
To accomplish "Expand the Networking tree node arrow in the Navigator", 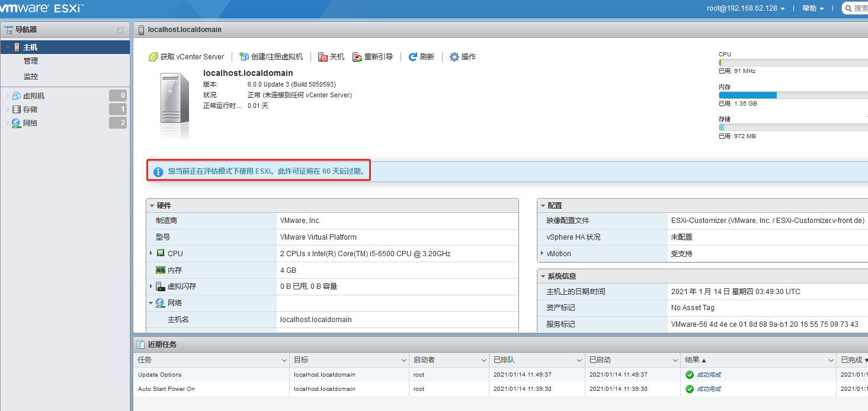I will (x=8, y=123).
